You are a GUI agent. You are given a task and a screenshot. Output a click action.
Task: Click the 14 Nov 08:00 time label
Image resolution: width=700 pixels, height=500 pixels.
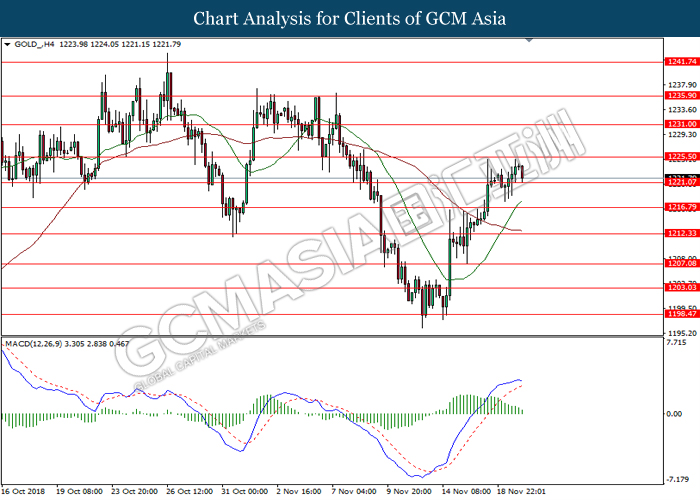click(466, 491)
